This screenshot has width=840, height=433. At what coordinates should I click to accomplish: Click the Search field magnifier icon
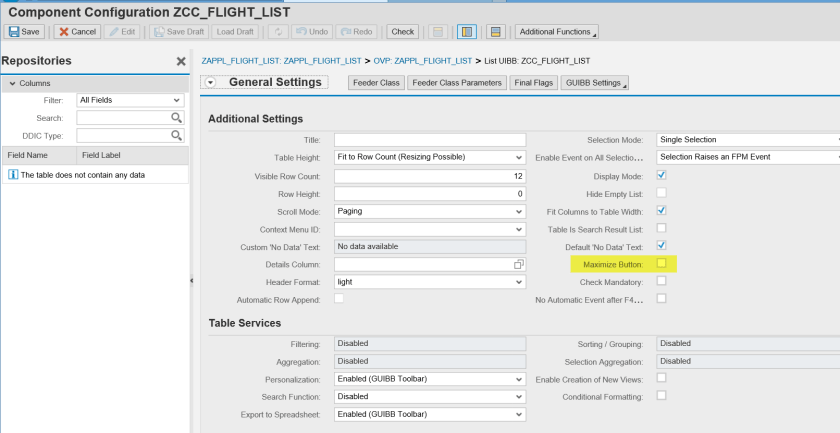click(x=177, y=118)
